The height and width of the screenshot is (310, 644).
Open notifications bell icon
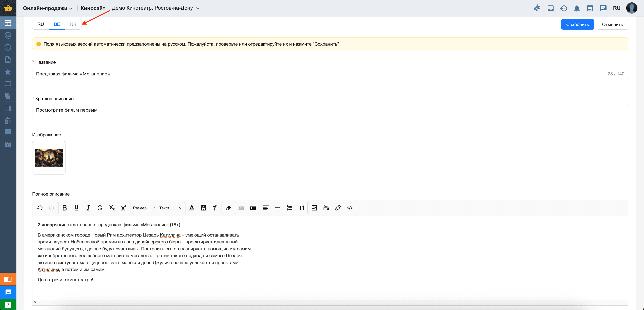pyautogui.click(x=577, y=8)
